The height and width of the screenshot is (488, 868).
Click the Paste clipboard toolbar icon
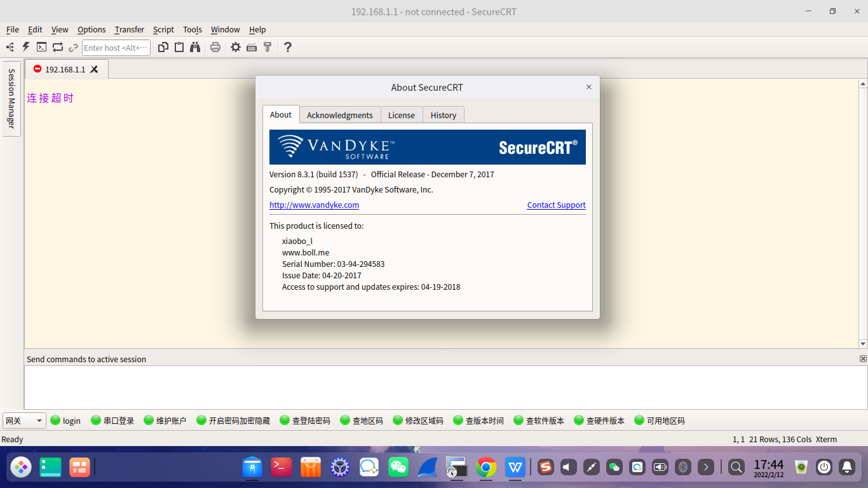179,47
